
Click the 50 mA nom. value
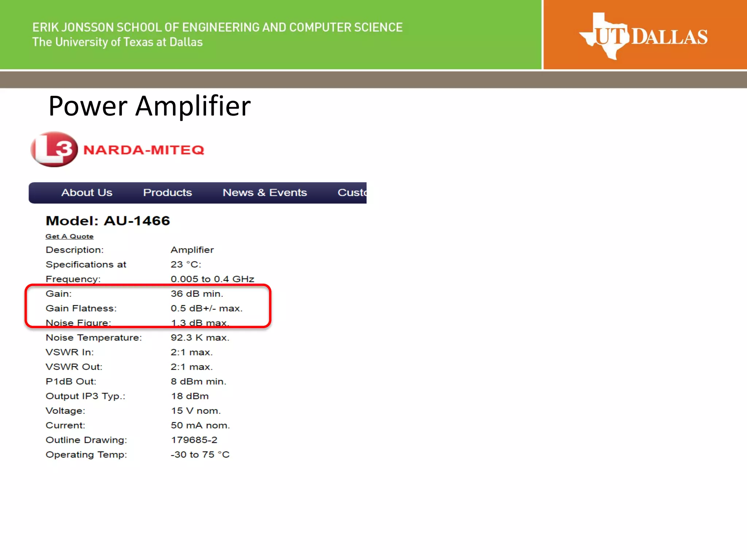(200, 425)
